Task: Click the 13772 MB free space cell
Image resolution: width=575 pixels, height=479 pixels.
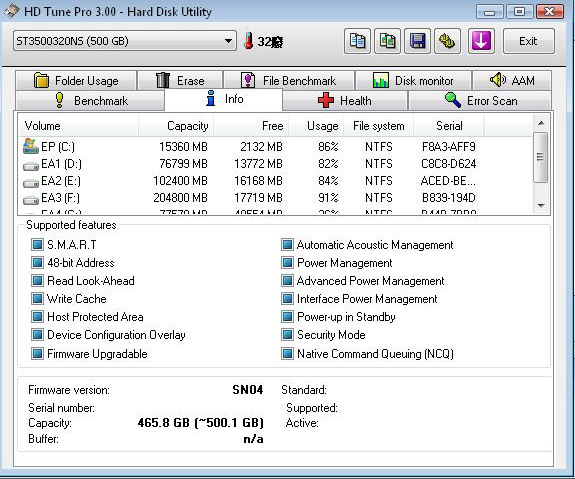Action: (259, 164)
